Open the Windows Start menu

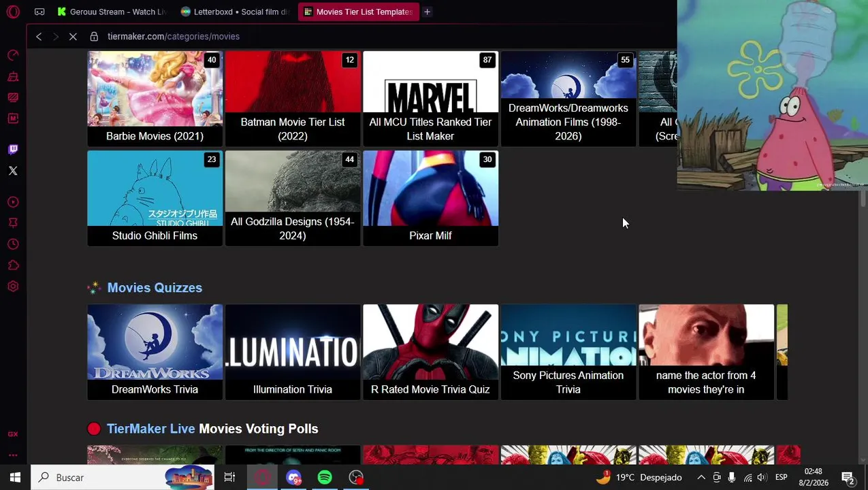tap(15, 478)
